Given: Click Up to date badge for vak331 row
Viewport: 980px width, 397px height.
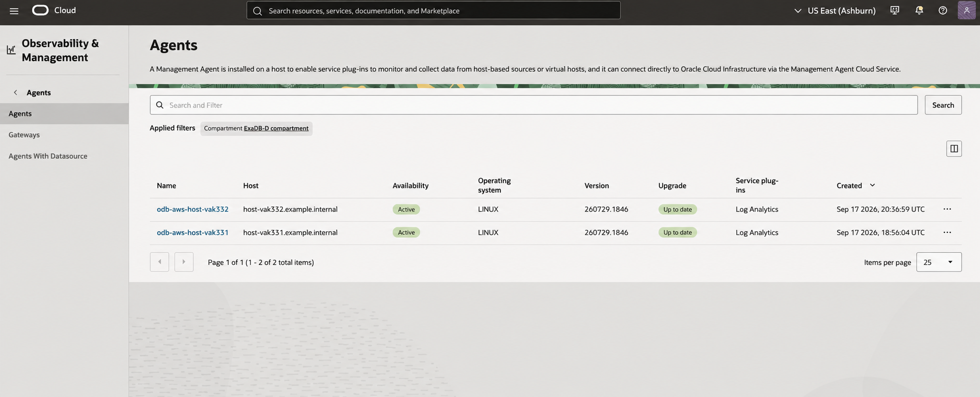Looking at the screenshot, I should [x=677, y=232].
